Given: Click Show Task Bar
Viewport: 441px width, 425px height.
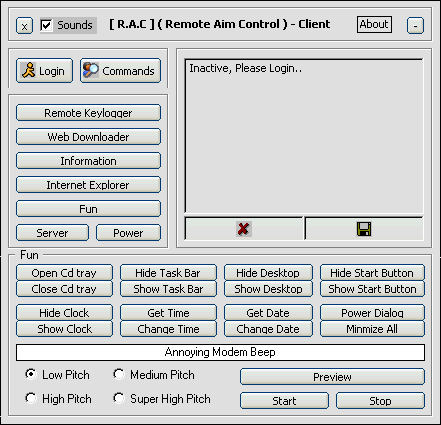Looking at the screenshot, I should tap(168, 289).
